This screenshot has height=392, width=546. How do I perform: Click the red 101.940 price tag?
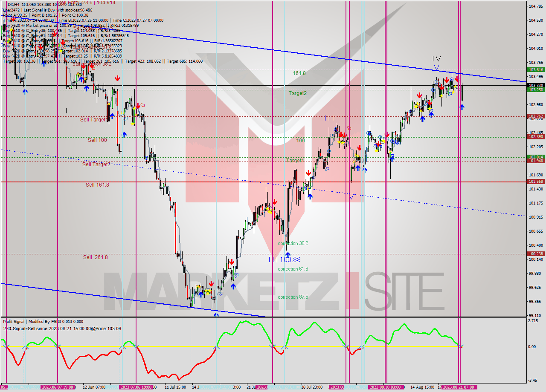pos(536,161)
